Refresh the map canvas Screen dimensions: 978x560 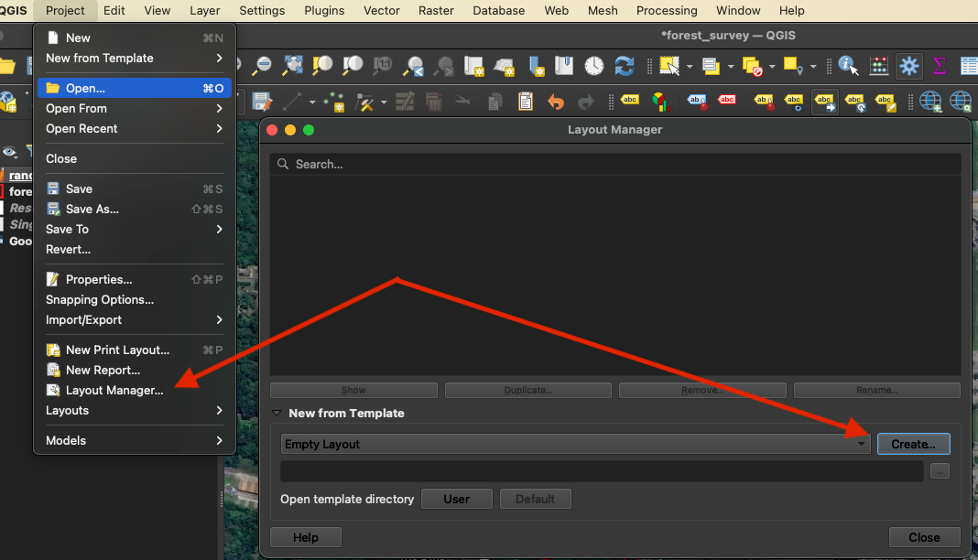[x=625, y=65]
